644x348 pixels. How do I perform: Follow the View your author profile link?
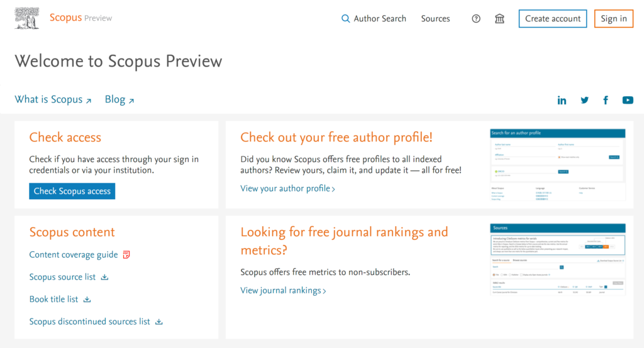287,189
